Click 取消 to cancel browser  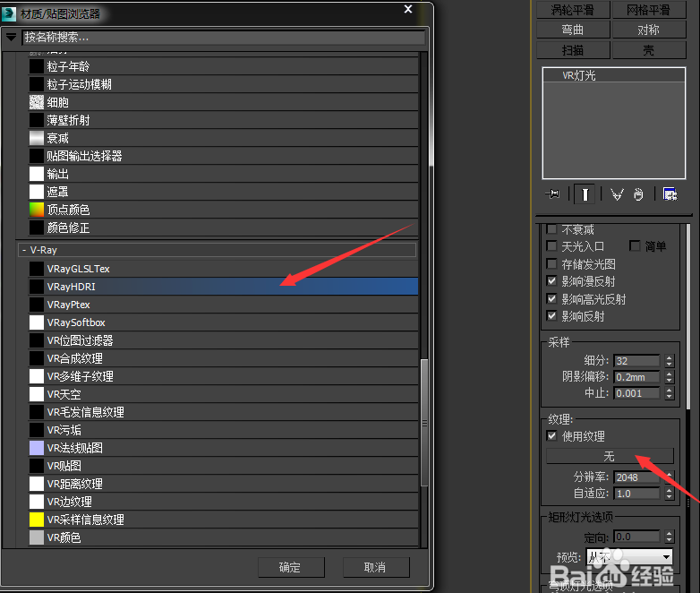tap(376, 567)
